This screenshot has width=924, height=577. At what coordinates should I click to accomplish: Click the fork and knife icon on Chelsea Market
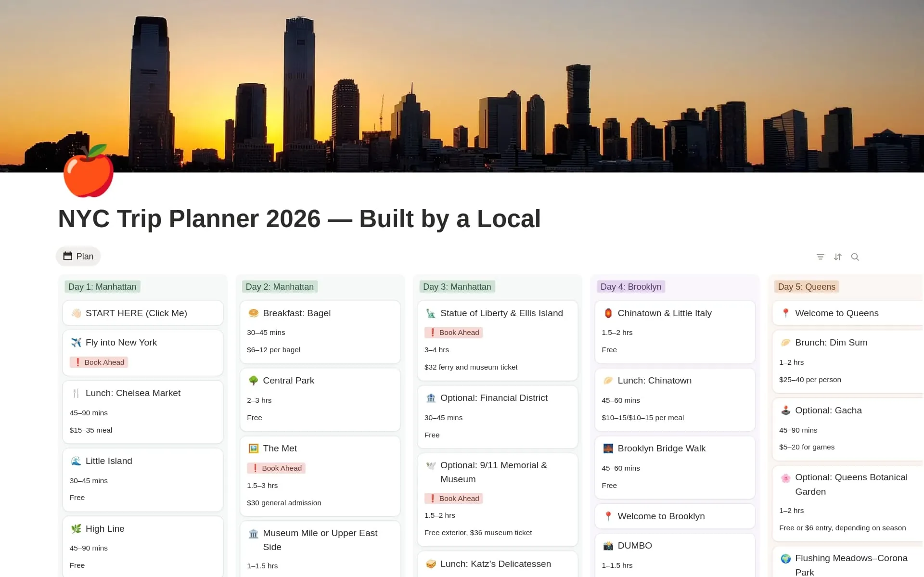pos(76,393)
